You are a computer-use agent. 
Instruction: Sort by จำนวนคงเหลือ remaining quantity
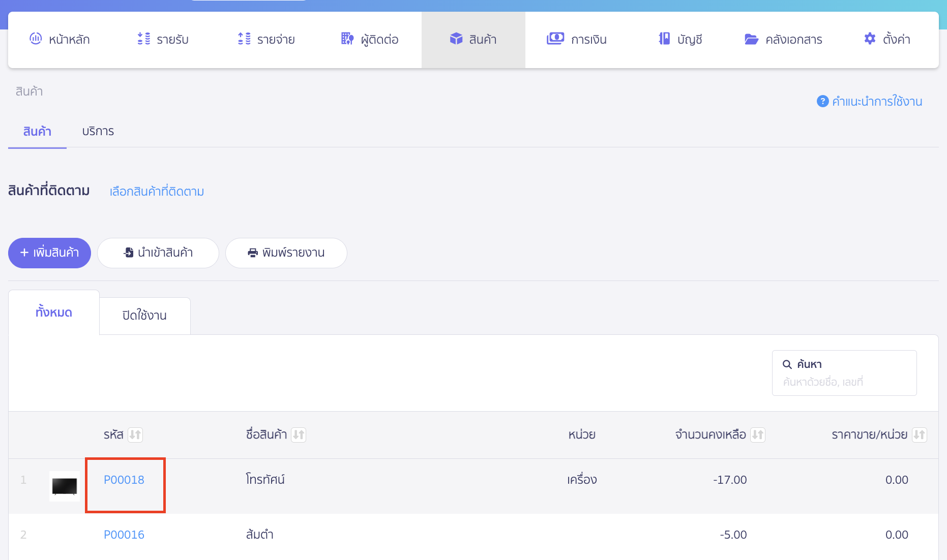click(x=758, y=435)
